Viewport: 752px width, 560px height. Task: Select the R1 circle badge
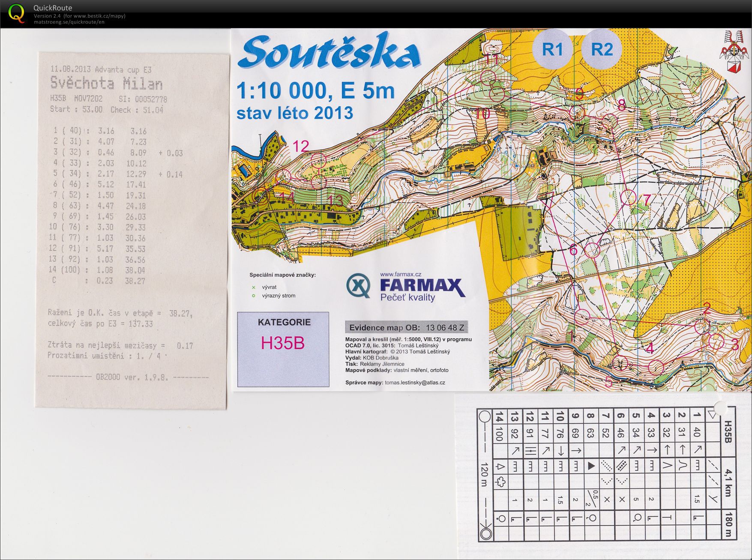pyautogui.click(x=552, y=49)
